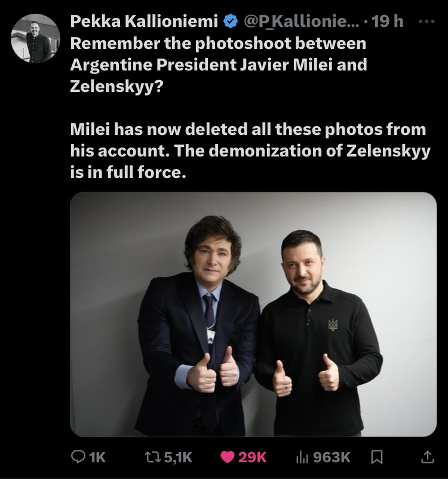448x479 pixels.
Task: Bookmark this tweet
Action: tap(377, 457)
